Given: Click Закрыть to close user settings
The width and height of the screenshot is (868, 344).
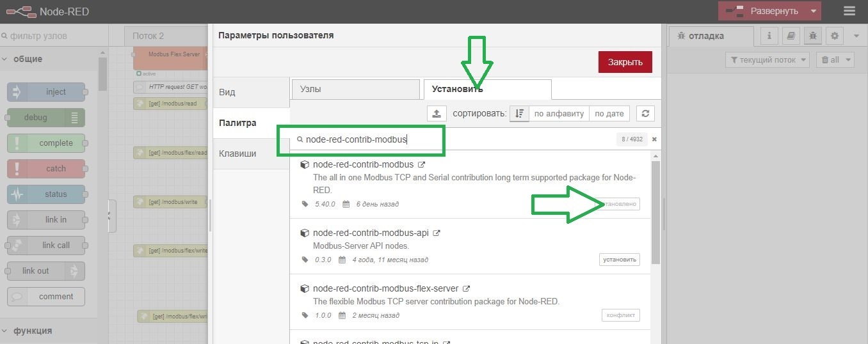Looking at the screenshot, I should point(625,62).
